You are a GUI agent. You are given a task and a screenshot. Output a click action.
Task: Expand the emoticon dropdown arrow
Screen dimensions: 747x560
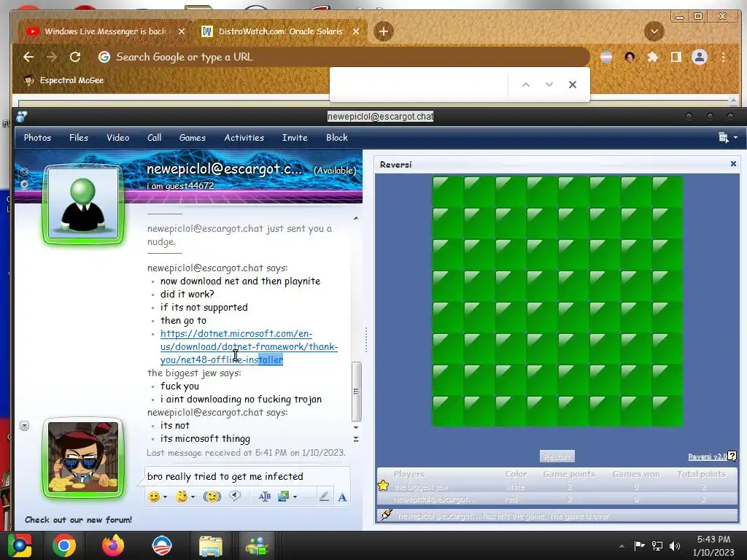click(x=166, y=497)
